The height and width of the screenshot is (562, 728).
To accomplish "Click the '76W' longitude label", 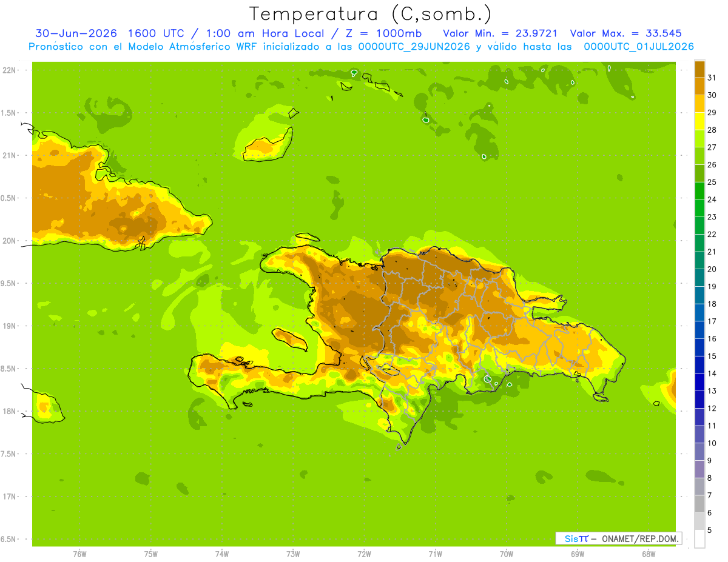I will point(79,554).
